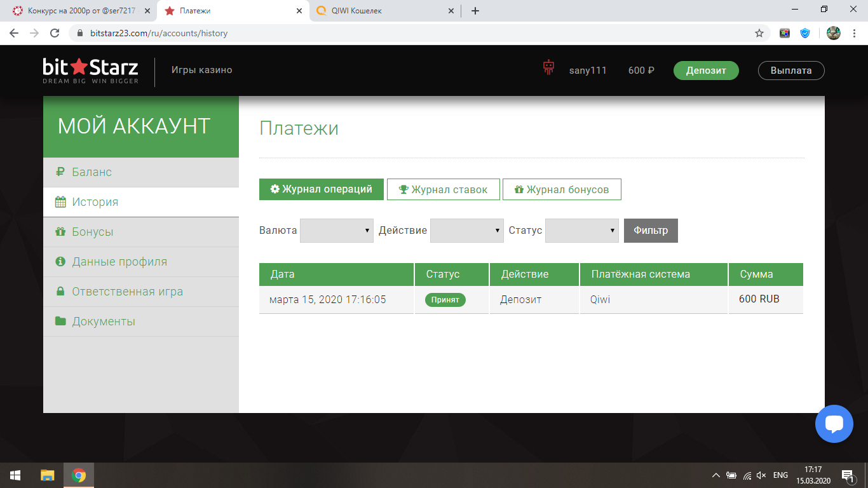Click the Сумма column header
Image resolution: width=868 pixels, height=488 pixels.
766,274
